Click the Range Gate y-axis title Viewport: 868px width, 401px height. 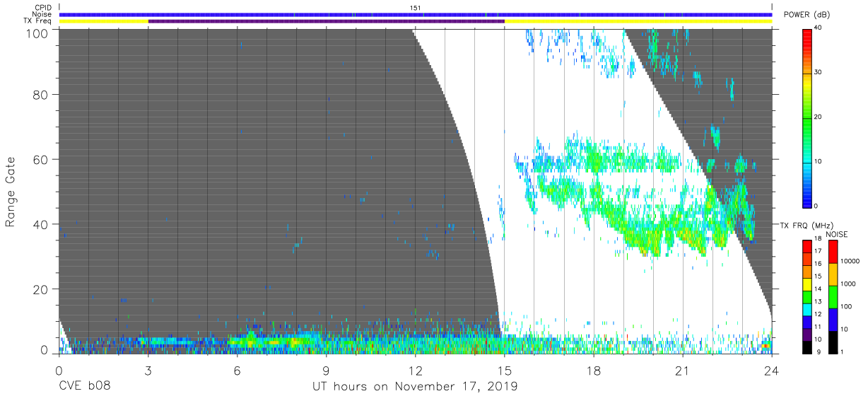tap(11, 192)
